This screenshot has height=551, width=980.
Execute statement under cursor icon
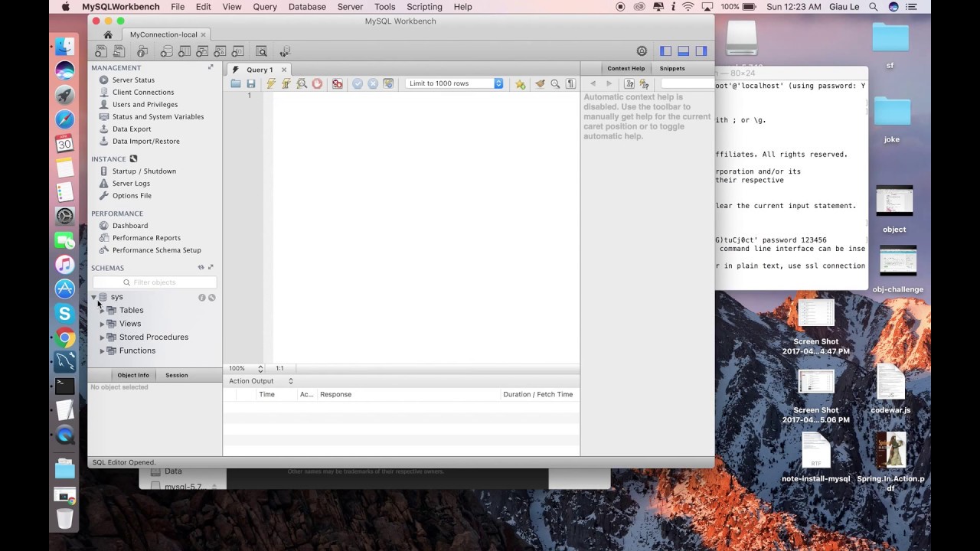[286, 83]
